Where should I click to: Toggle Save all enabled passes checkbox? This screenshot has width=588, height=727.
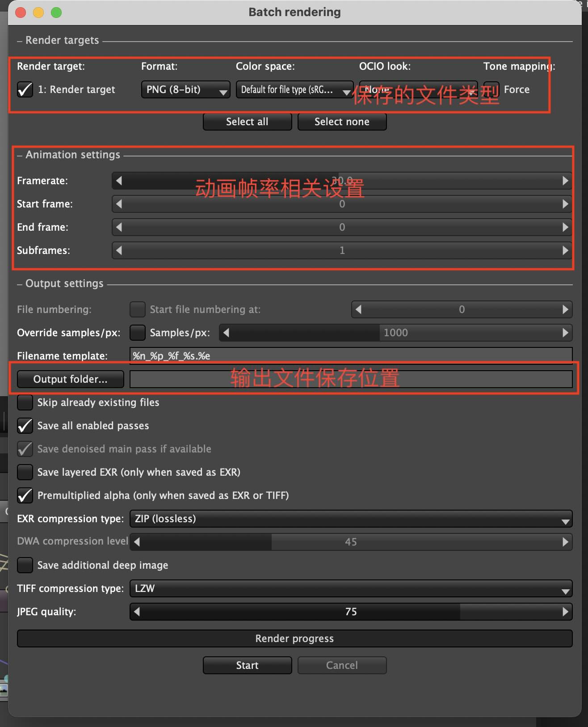(x=25, y=426)
